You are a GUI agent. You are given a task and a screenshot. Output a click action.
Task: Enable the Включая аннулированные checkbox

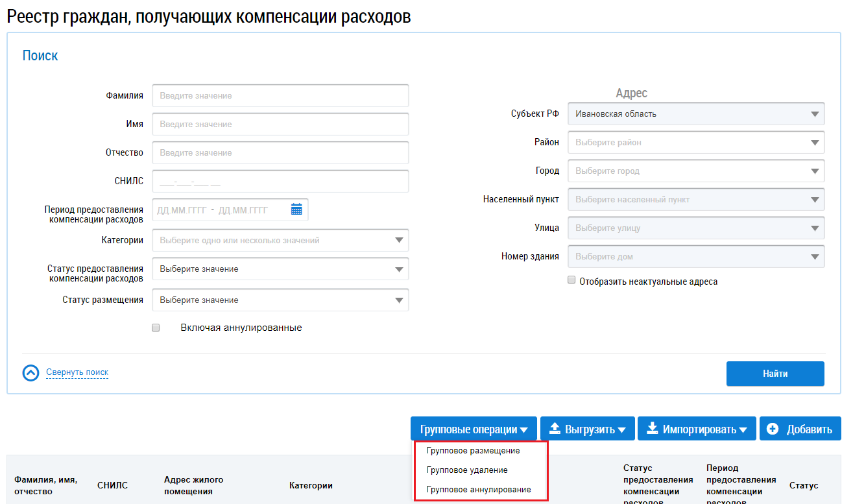coord(156,328)
